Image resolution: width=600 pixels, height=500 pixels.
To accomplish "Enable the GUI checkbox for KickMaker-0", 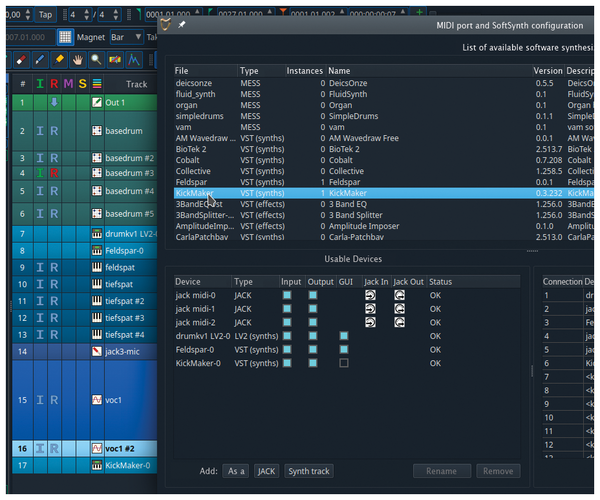I will tap(344, 363).
